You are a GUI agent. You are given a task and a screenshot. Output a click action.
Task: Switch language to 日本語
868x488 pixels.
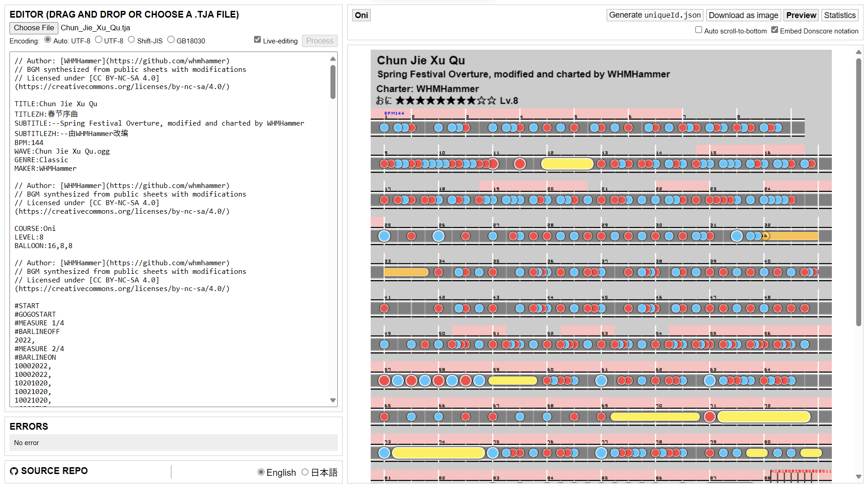pos(305,472)
